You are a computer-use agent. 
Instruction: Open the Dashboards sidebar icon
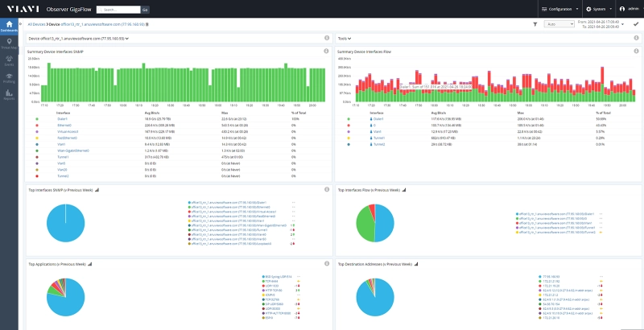(10, 26)
